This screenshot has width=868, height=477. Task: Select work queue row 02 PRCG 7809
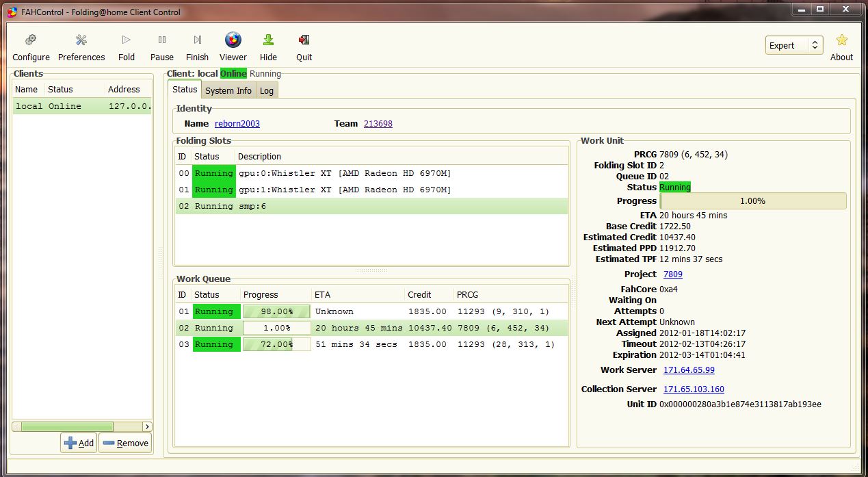(371, 328)
